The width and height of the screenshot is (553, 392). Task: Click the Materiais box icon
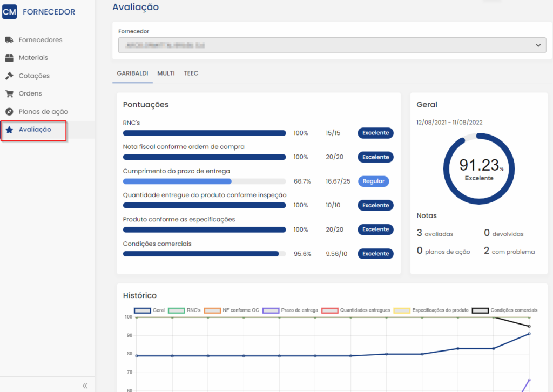point(9,58)
